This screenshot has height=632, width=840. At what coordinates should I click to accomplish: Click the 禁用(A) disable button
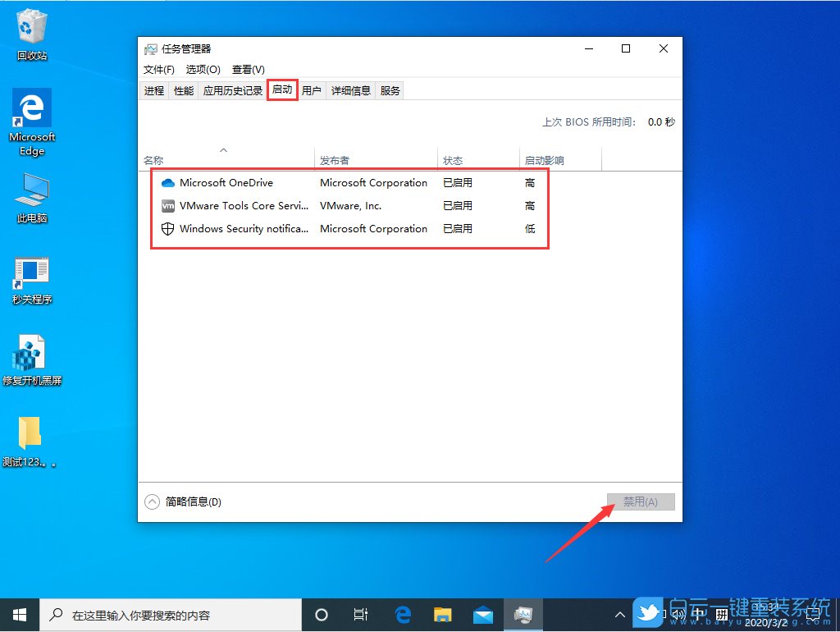(x=641, y=501)
